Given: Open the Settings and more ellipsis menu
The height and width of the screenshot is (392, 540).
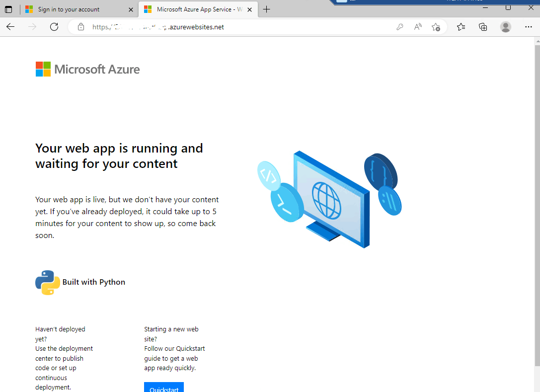Looking at the screenshot, I should tap(528, 27).
